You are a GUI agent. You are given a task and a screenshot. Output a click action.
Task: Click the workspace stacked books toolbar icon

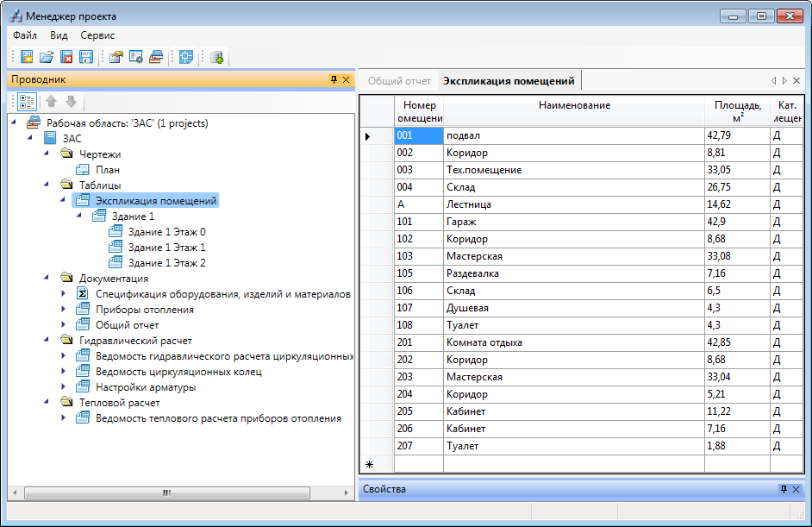156,56
